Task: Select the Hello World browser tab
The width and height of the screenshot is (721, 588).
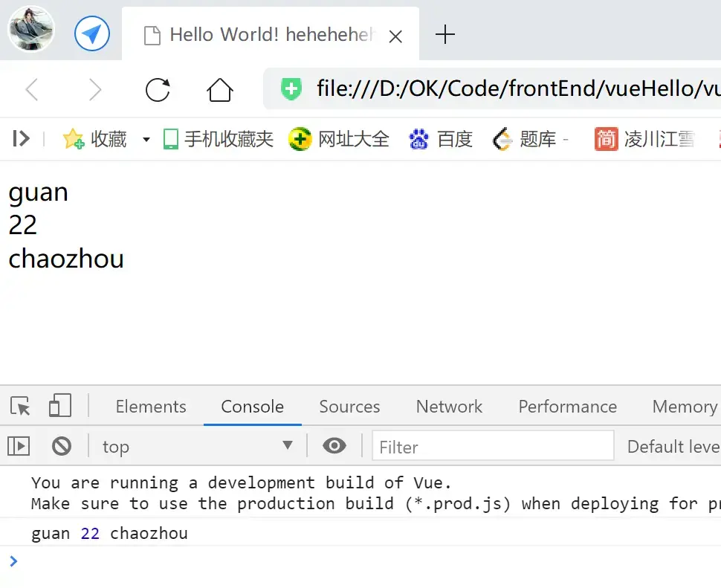Action: coord(271,34)
